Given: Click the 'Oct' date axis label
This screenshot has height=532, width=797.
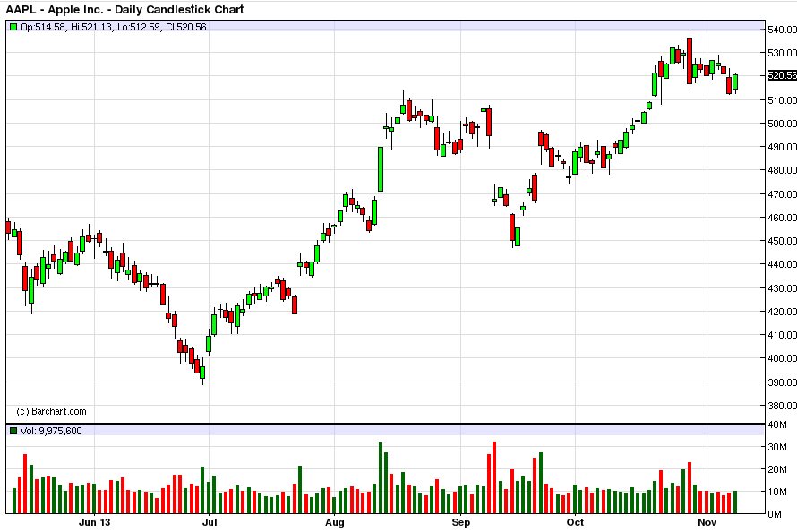Looking at the screenshot, I should [x=576, y=522].
